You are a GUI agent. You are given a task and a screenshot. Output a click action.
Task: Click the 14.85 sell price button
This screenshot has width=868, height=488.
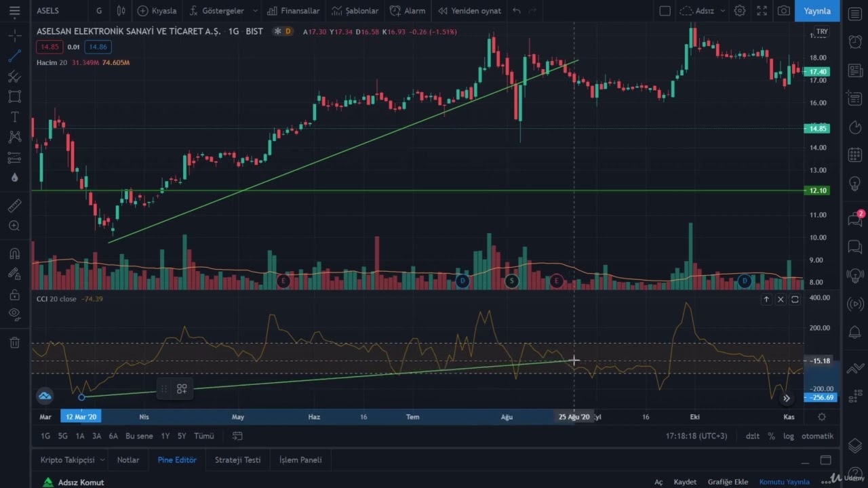(x=50, y=47)
